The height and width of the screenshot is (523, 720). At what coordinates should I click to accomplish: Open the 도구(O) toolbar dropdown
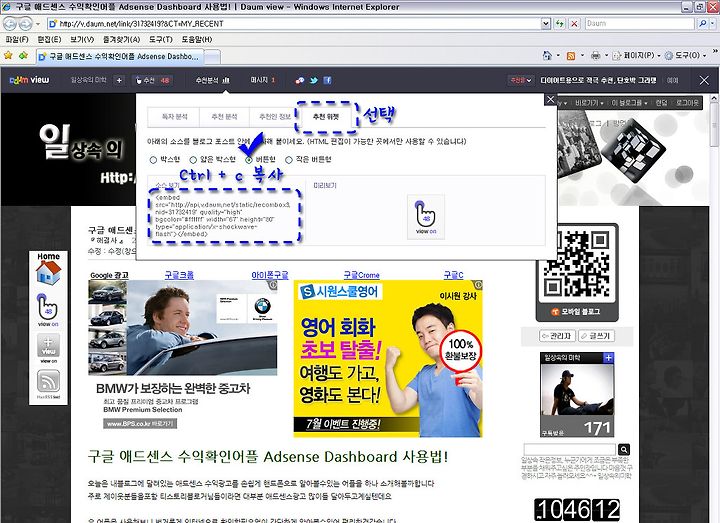686,56
